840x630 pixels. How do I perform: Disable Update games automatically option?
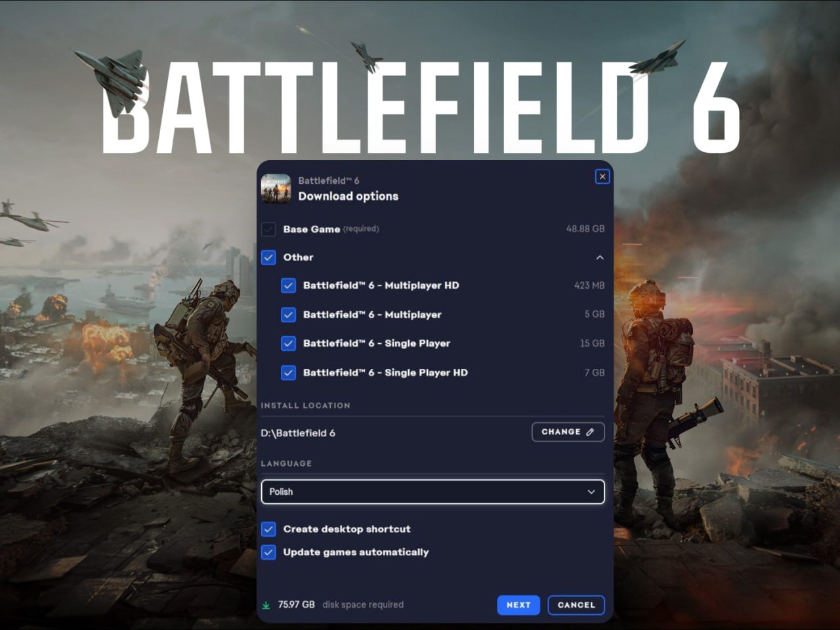click(x=268, y=552)
